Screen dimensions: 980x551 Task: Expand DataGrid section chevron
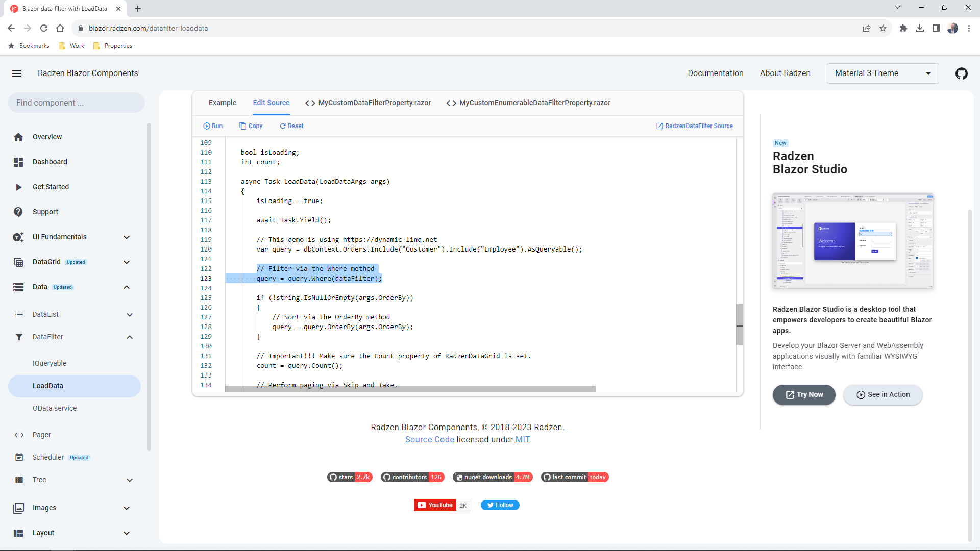(127, 262)
